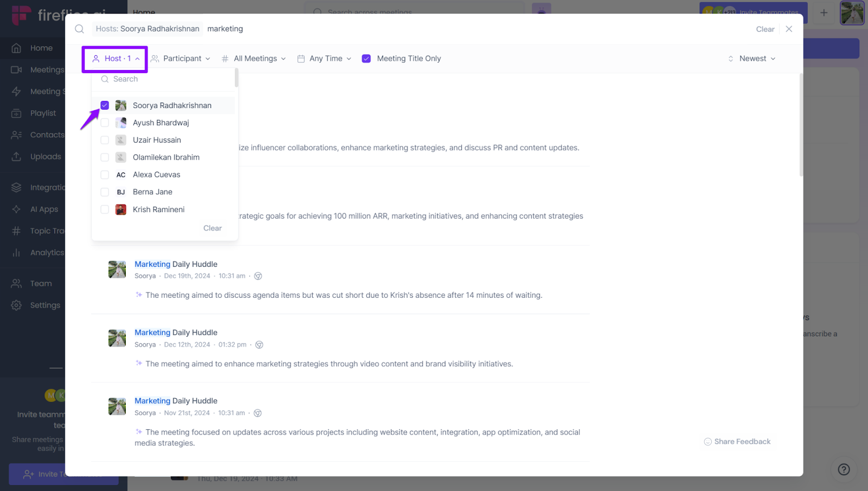Open the Any Time date dropdown
Screen dimensions: 868x491
coord(324,59)
